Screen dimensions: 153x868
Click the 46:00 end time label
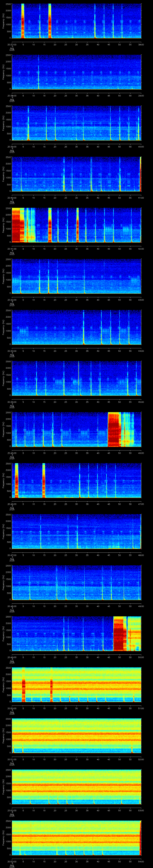tap(141, 453)
